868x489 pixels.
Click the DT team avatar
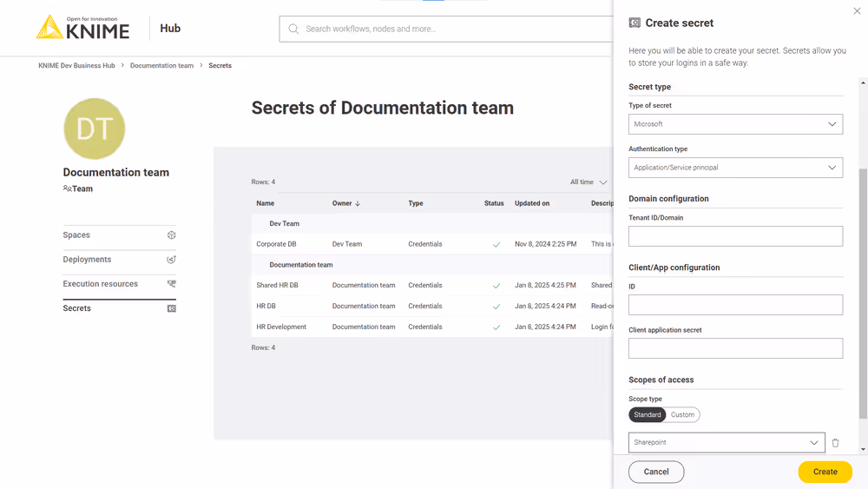tap(94, 129)
